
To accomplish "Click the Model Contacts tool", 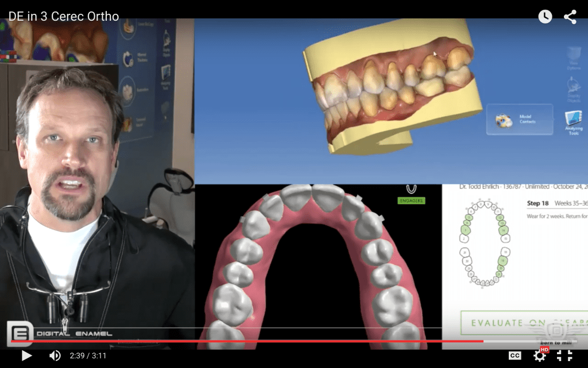I will pyautogui.click(x=519, y=119).
